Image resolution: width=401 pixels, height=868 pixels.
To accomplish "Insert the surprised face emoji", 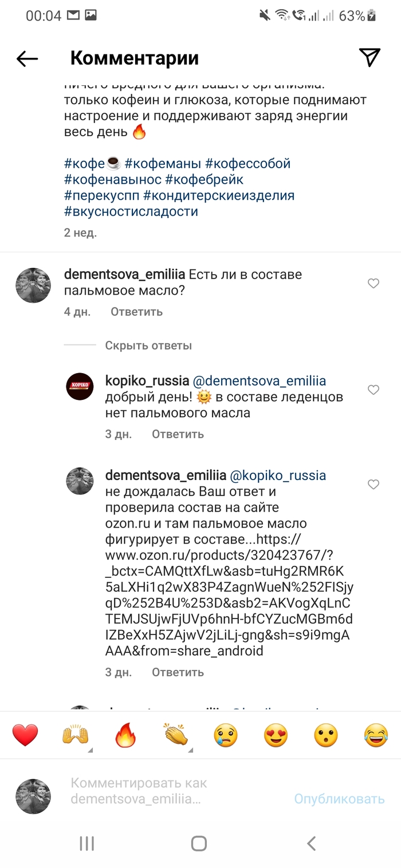I will pyautogui.click(x=325, y=735).
